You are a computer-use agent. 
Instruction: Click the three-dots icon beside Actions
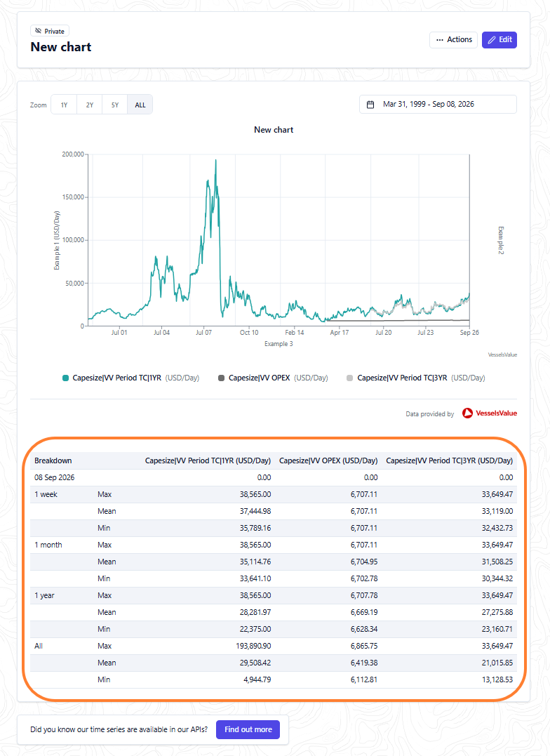pos(440,40)
